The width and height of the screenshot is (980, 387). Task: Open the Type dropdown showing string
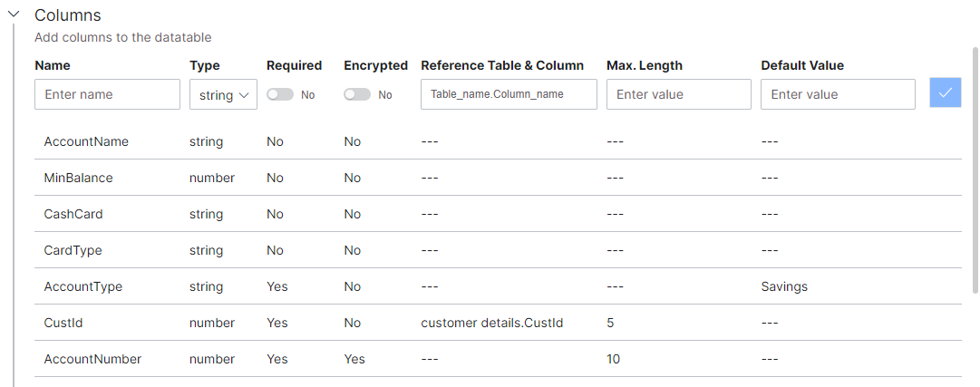pos(223,94)
